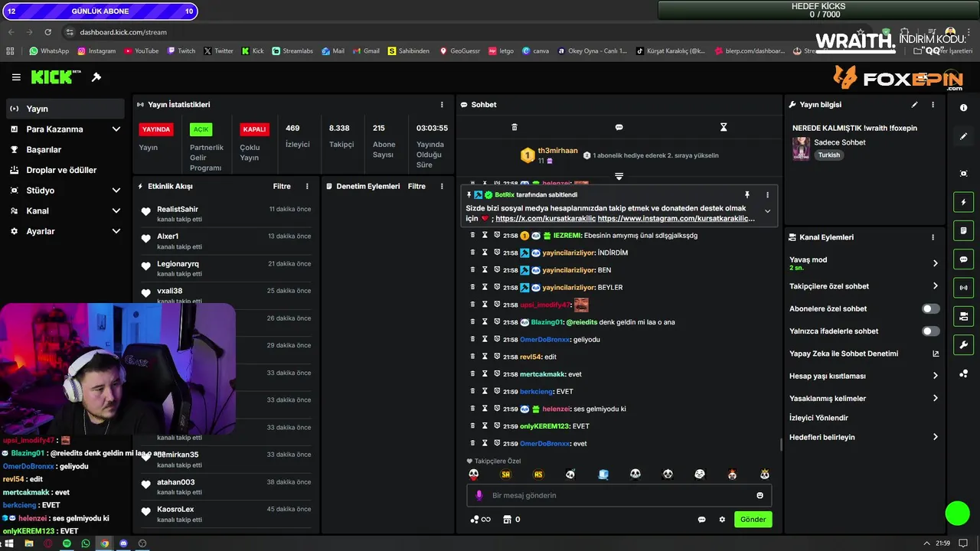The width and height of the screenshot is (980, 551).
Task: Click the hourglass icon under Sohbet header
Action: (x=724, y=127)
